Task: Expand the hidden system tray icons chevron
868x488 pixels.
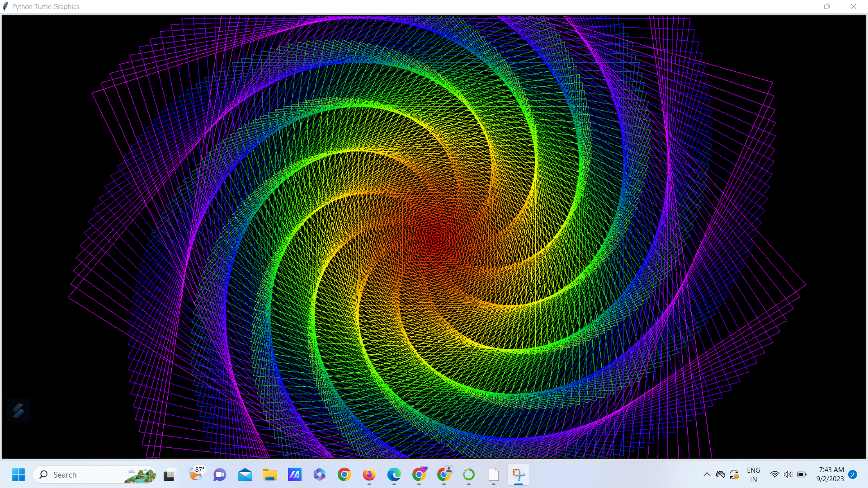Action: 707,474
